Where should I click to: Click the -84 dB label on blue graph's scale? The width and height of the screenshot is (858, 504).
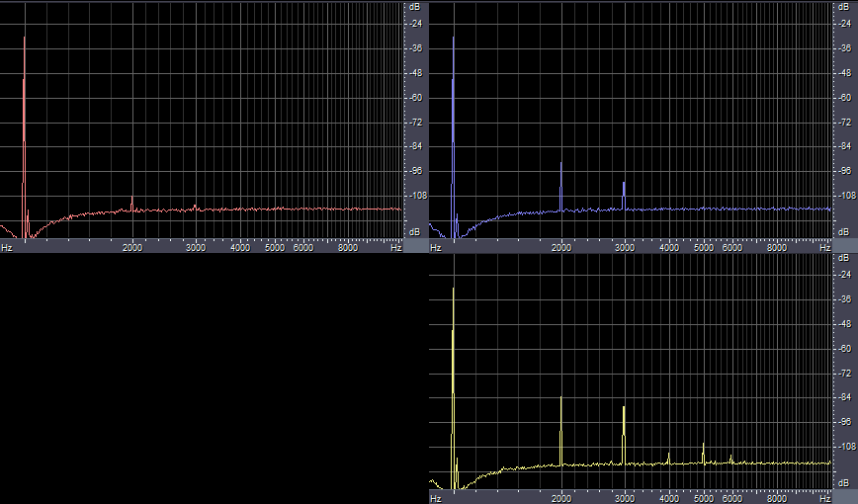click(x=844, y=146)
